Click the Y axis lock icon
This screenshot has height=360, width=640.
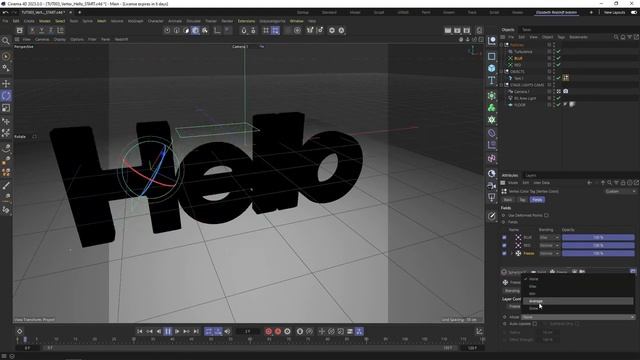(41, 30)
